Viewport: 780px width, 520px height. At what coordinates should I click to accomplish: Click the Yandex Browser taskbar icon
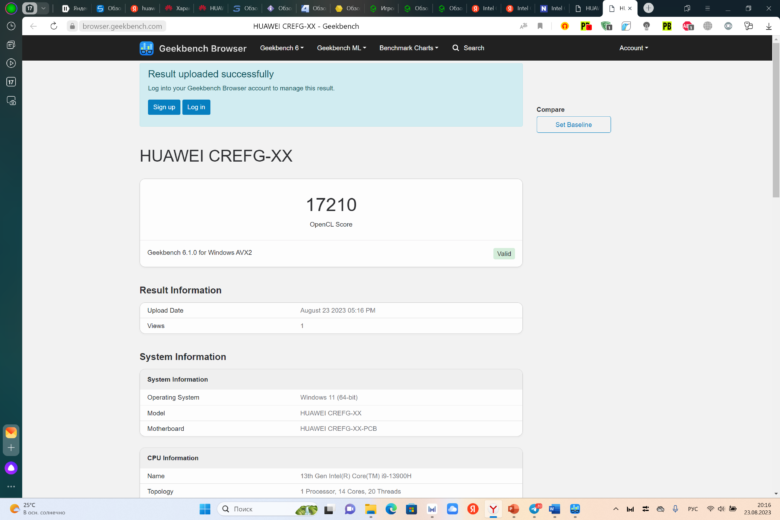[x=493, y=509]
